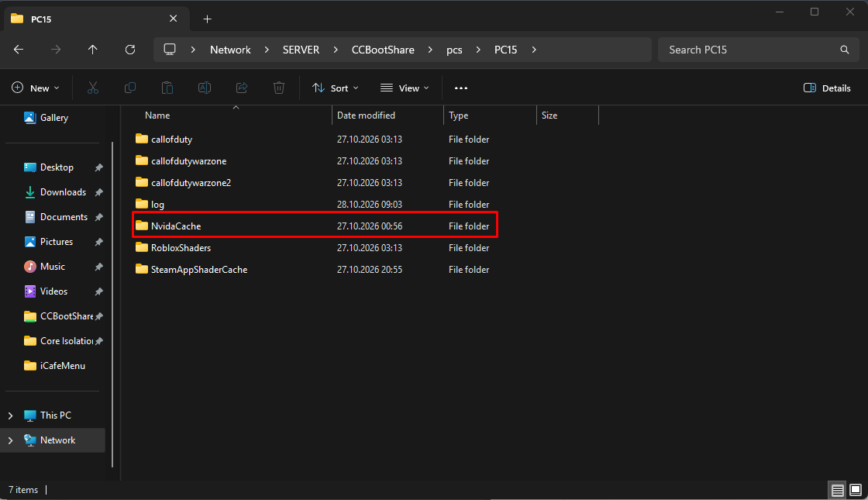Open the See more ellipsis menu
The width and height of the screenshot is (868, 500).
461,88
